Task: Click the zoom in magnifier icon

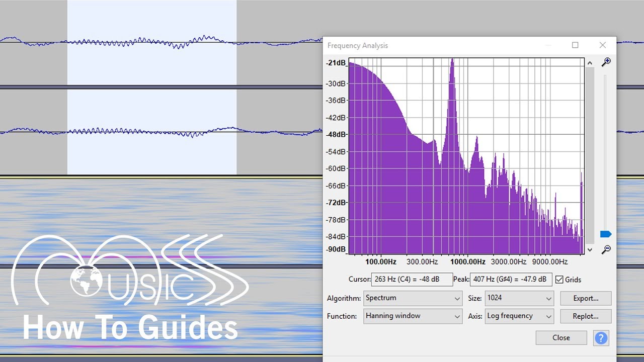Action: click(606, 62)
